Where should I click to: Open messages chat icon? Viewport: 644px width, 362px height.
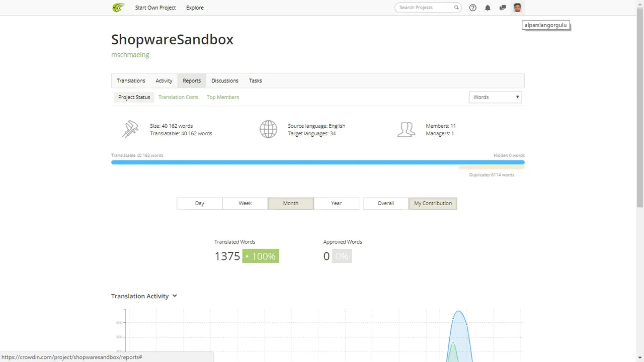[502, 8]
